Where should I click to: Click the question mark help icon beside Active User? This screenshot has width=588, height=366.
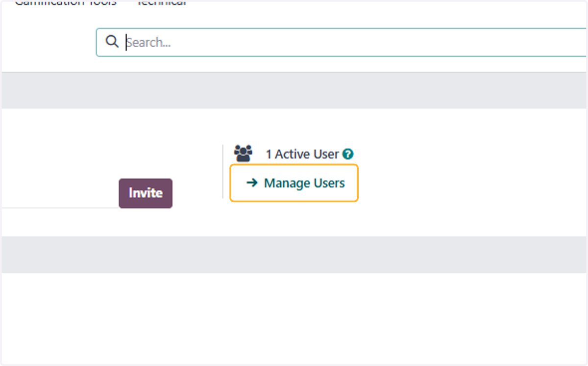[348, 154]
